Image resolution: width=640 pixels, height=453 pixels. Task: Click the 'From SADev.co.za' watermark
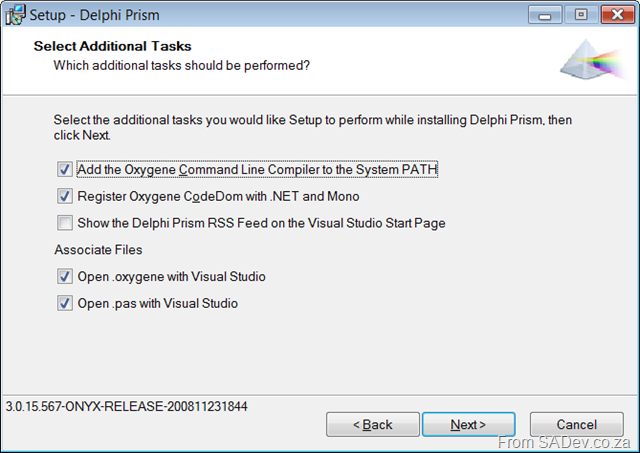[x=564, y=443]
